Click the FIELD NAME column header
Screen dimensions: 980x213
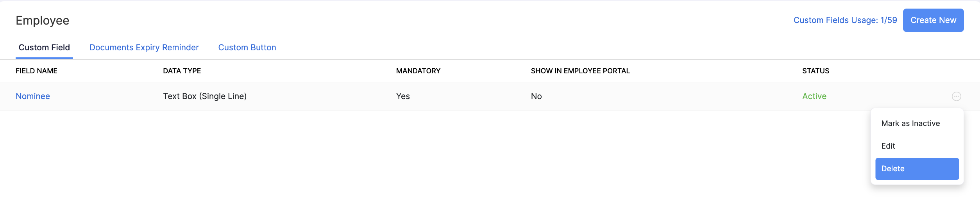(x=36, y=71)
